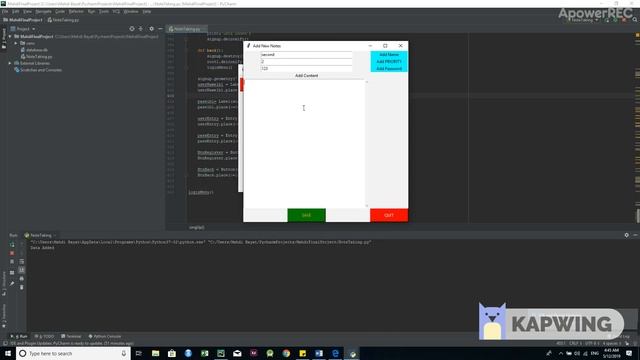Screen dimensions: 640x360
Task: Click the print icon in Run console
Action: tap(22, 279)
